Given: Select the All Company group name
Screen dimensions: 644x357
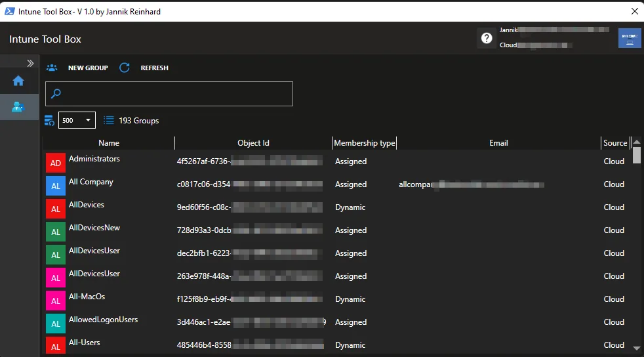Looking at the screenshot, I should [x=91, y=182].
